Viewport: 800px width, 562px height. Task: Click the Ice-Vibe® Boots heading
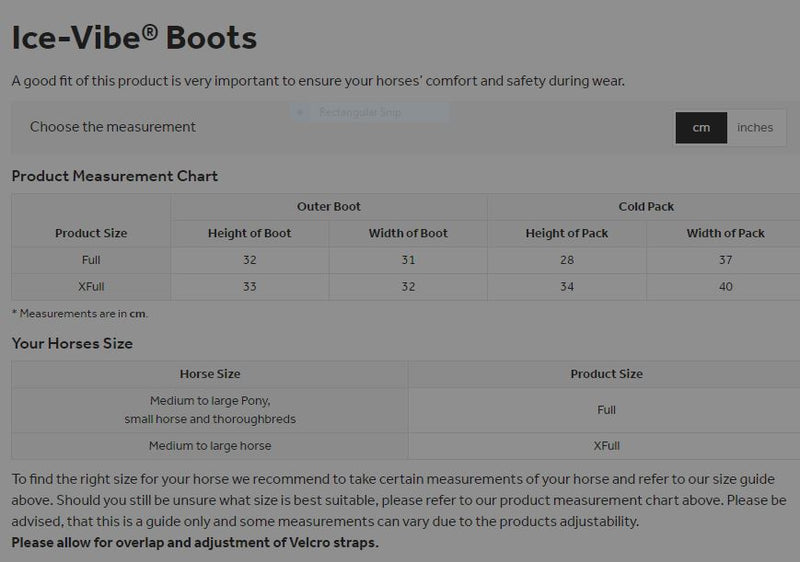click(134, 38)
